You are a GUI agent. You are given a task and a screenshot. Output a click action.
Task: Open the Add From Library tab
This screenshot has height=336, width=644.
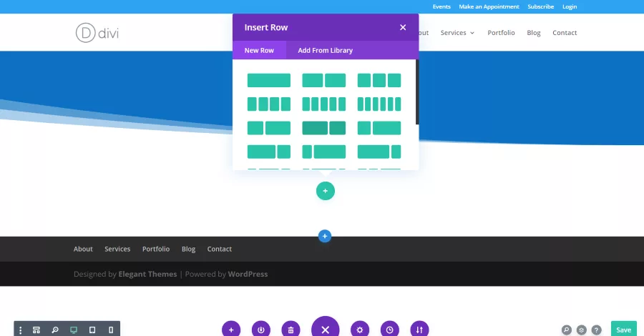325,50
